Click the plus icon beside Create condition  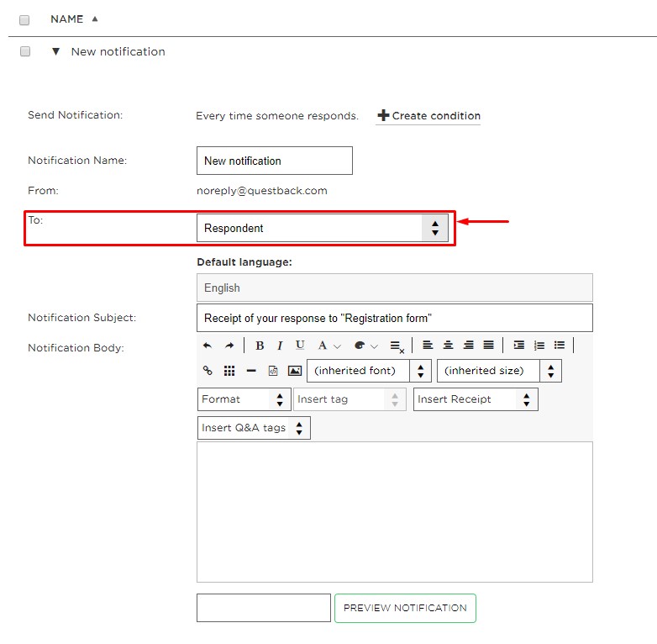click(383, 115)
